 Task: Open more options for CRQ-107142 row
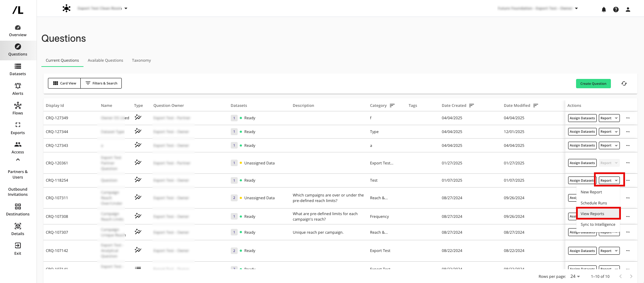(x=628, y=251)
